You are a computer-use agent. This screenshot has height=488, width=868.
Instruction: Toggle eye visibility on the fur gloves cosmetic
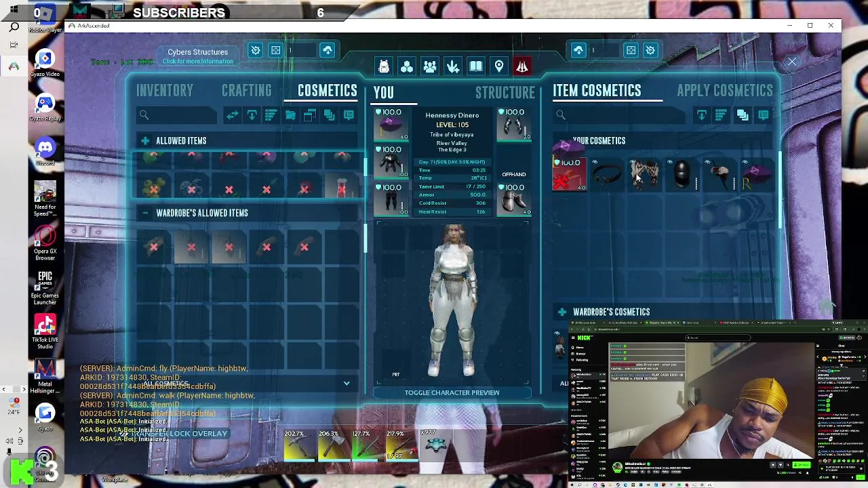pos(632,163)
